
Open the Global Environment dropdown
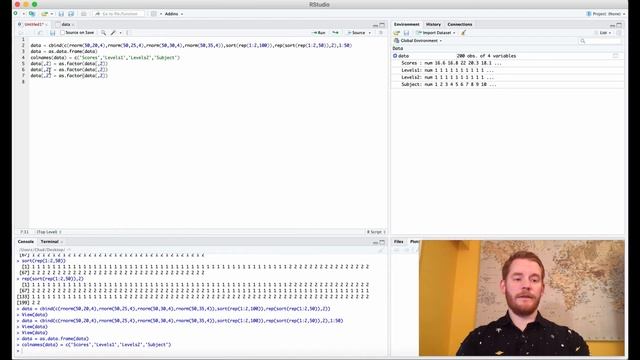point(418,41)
